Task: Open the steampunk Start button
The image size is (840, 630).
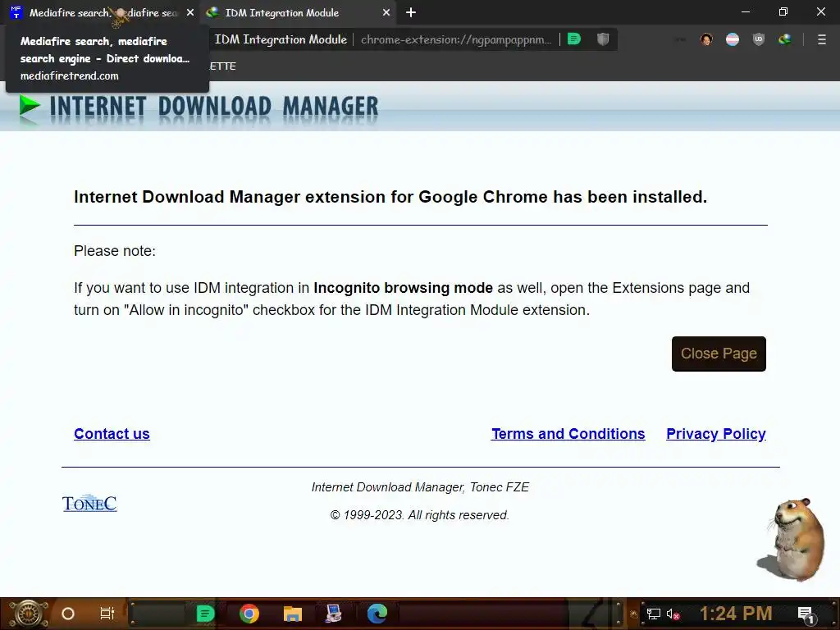Action: (x=29, y=614)
